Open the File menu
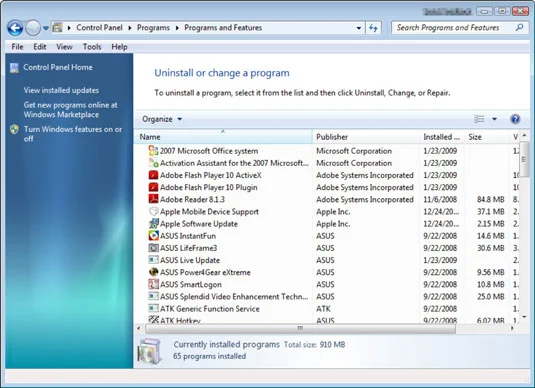The height and width of the screenshot is (388, 535). (17, 47)
